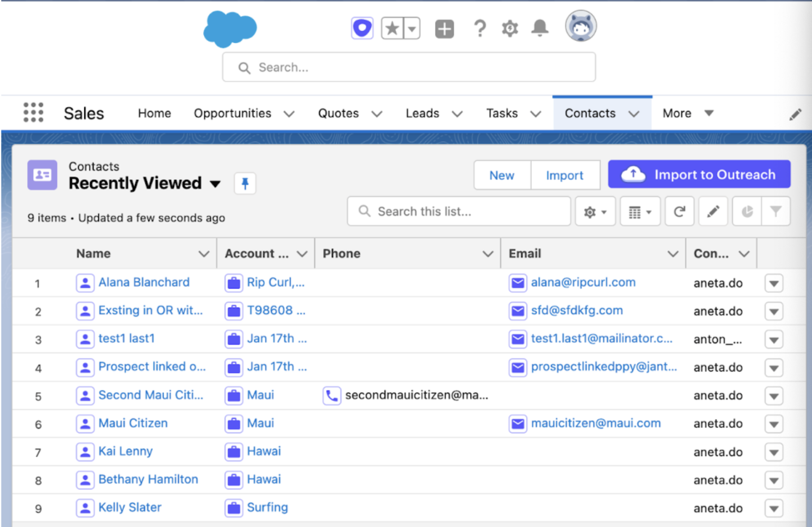Open the test1 last1 contact
This screenshot has height=527, width=812.
tap(126, 338)
